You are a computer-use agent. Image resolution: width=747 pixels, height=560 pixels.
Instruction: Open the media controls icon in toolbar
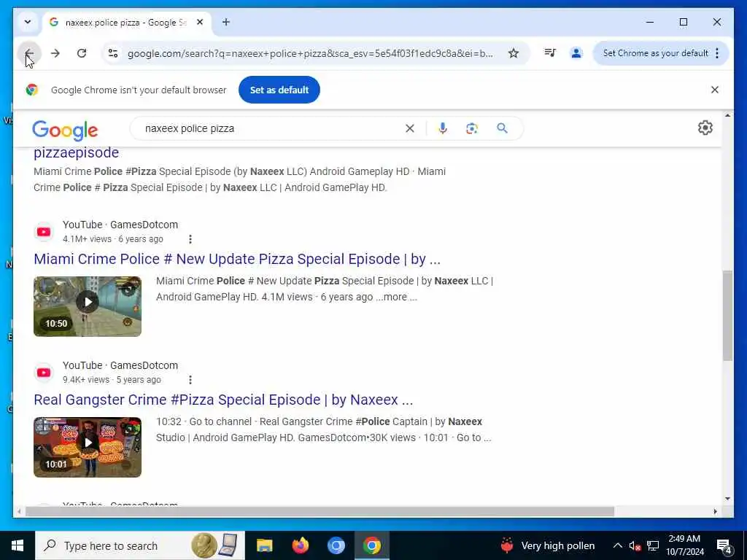pos(550,52)
